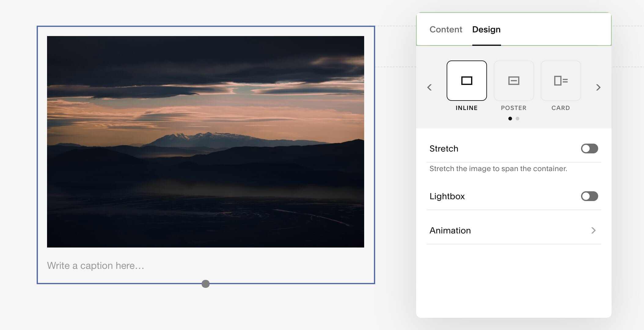Go to first page dot of layouts
This screenshot has height=330, width=644.
tap(510, 119)
